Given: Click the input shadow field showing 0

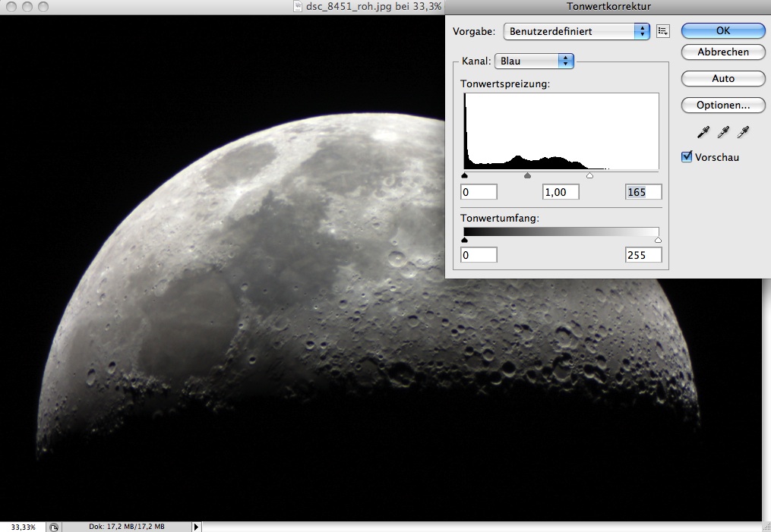Looking at the screenshot, I should pos(479,192).
